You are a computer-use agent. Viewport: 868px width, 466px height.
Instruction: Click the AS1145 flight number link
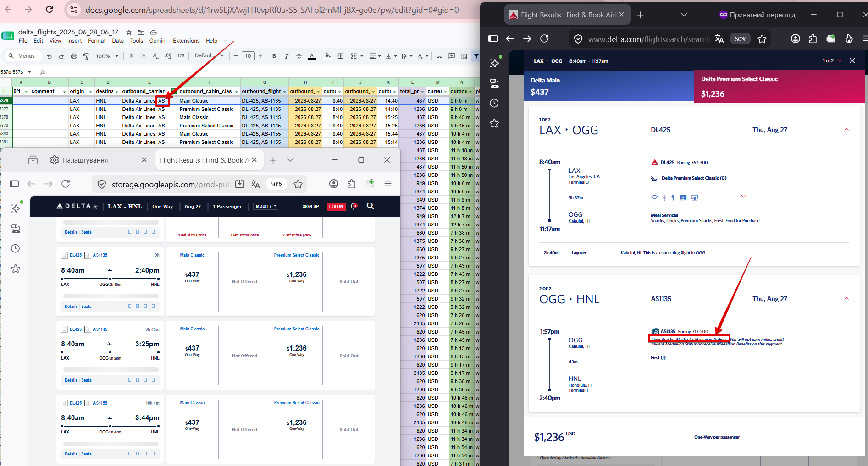[x=100, y=329]
